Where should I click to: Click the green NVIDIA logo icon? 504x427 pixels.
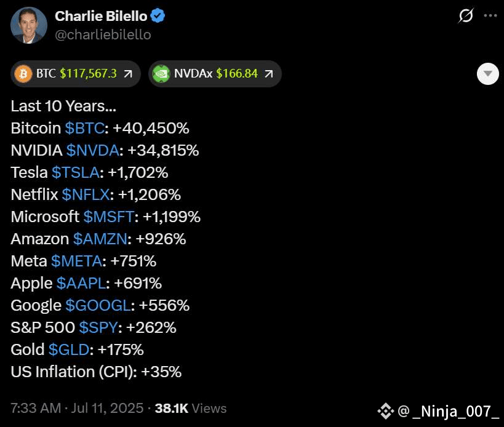click(x=161, y=74)
